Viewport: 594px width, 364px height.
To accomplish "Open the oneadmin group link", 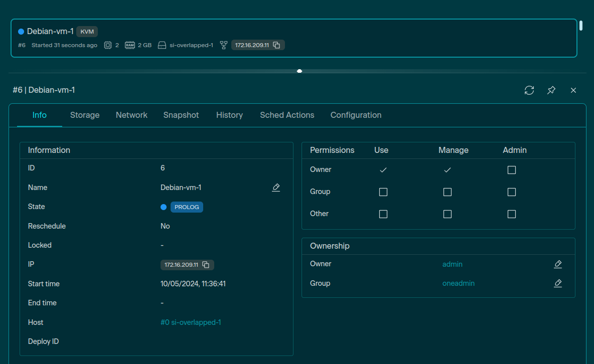I will coord(458,283).
